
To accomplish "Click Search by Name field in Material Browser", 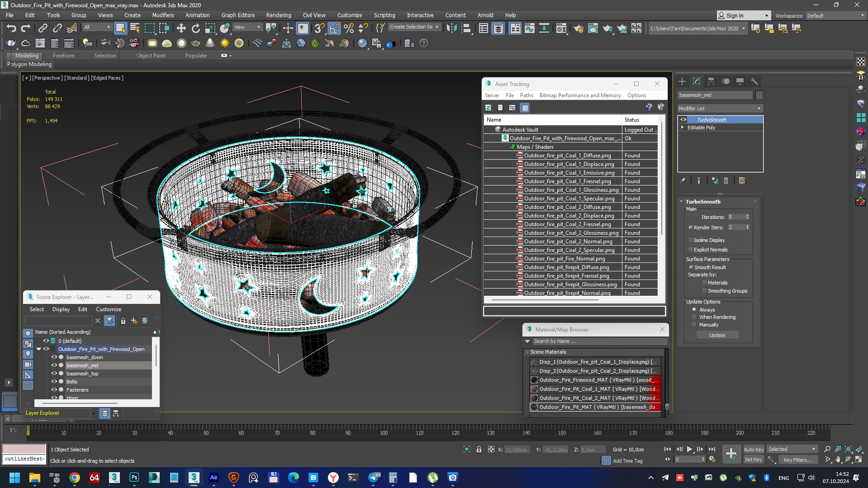I will [x=599, y=341].
